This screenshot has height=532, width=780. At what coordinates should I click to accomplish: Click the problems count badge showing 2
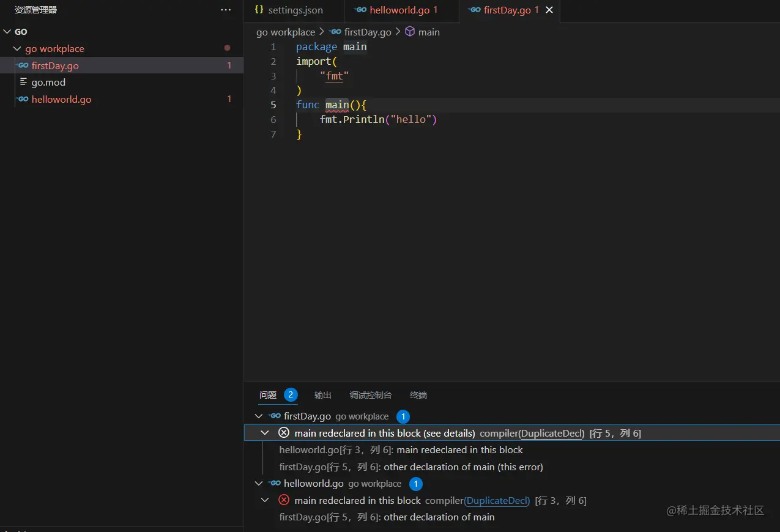click(291, 394)
